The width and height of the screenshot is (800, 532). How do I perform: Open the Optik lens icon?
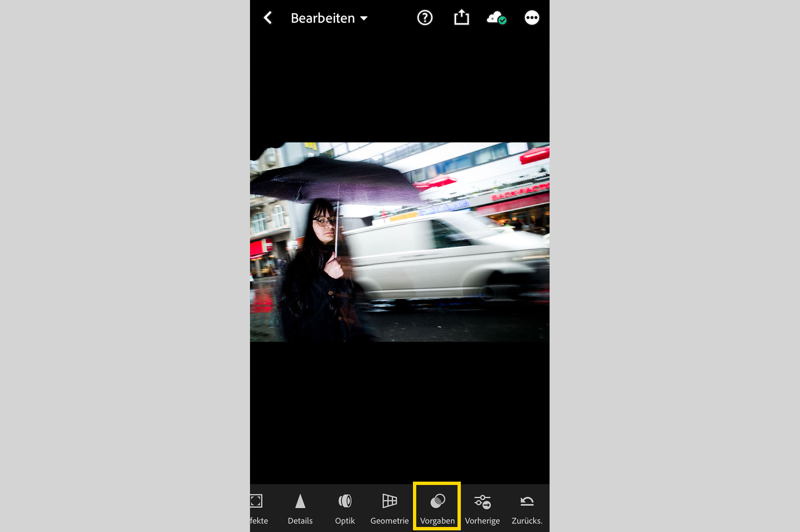345,501
